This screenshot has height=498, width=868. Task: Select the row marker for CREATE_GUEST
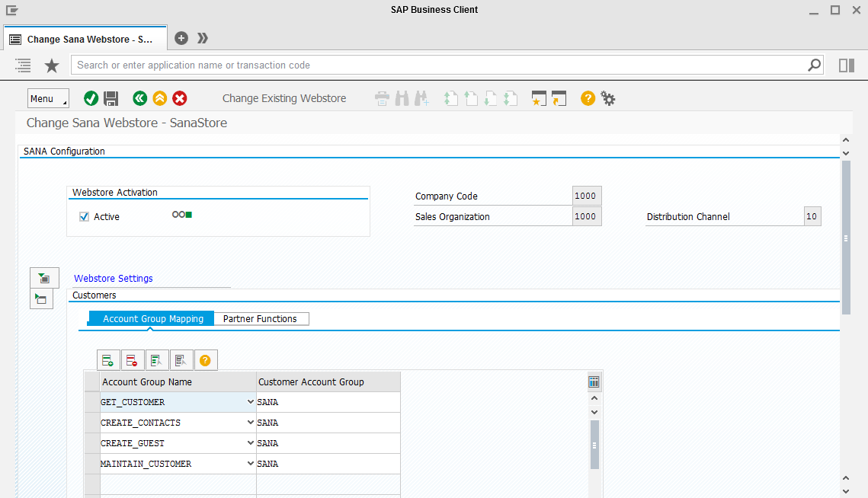(92, 443)
